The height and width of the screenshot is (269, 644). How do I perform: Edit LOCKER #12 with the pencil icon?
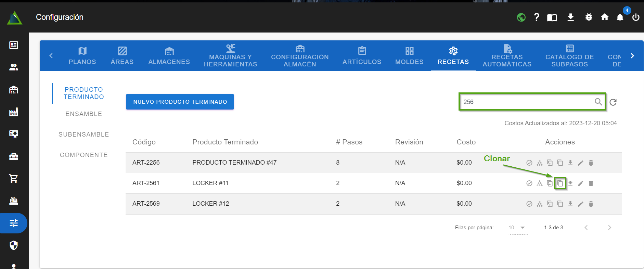580,204
